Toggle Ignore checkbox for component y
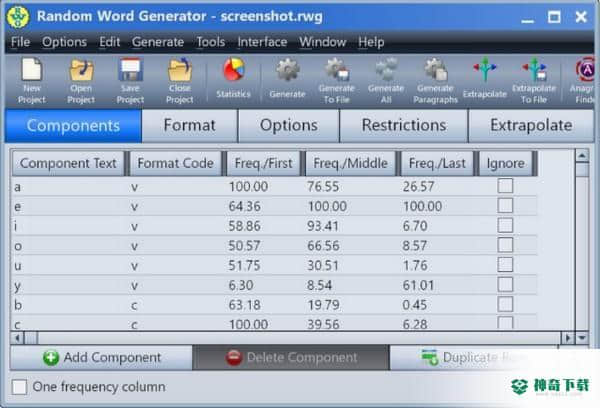The height and width of the screenshot is (408, 600). 505,284
